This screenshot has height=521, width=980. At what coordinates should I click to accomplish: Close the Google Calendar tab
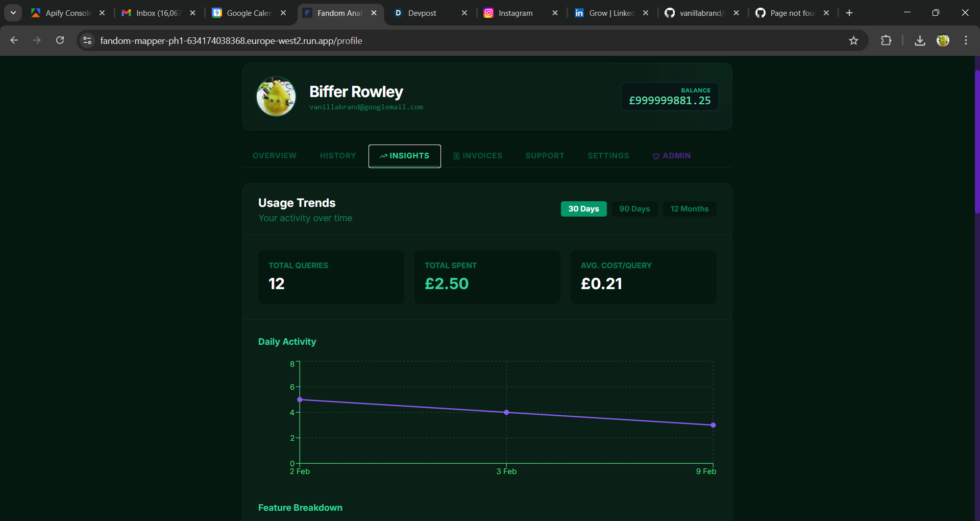click(x=283, y=13)
